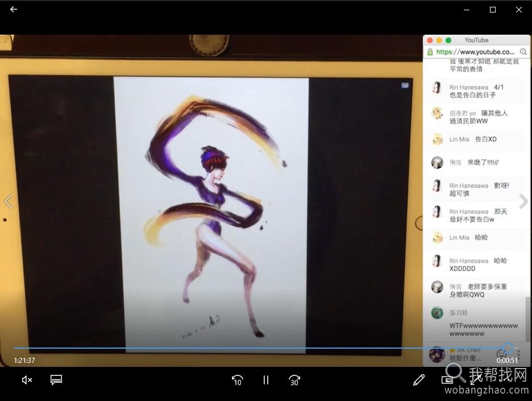Go to the next item with right chevron
Screen dimensions: 532x401
[x=523, y=201]
